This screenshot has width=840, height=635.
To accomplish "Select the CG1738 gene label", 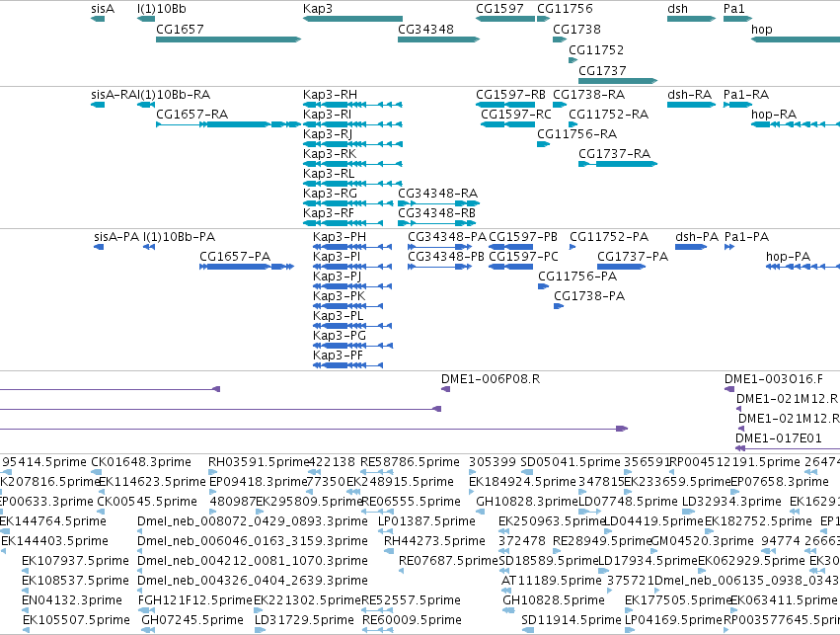I will tap(577, 29).
